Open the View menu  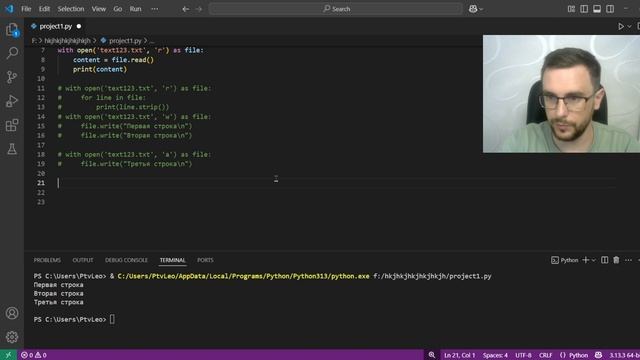pyautogui.click(x=98, y=9)
